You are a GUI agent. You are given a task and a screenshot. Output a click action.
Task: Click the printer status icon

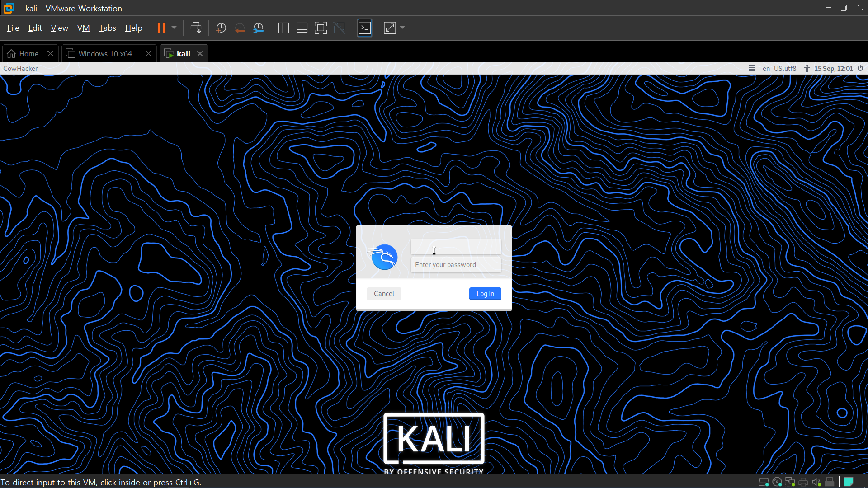click(803, 482)
